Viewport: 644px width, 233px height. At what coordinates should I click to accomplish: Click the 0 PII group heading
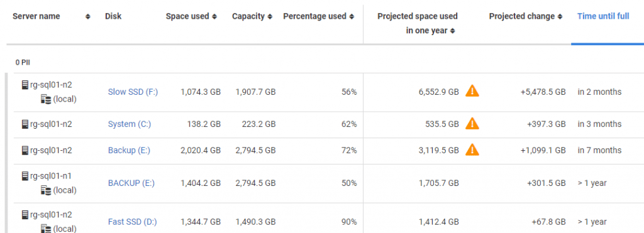(23, 63)
